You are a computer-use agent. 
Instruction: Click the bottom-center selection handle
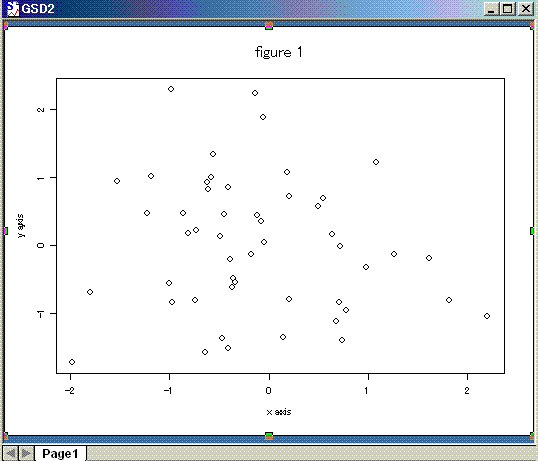click(x=269, y=436)
